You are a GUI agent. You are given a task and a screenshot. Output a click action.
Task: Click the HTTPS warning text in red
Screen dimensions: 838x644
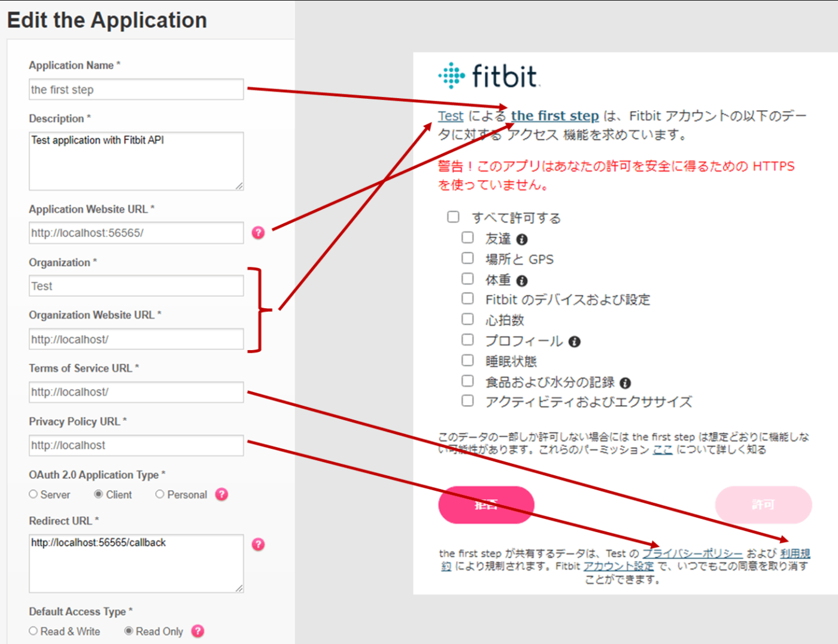[x=617, y=175]
